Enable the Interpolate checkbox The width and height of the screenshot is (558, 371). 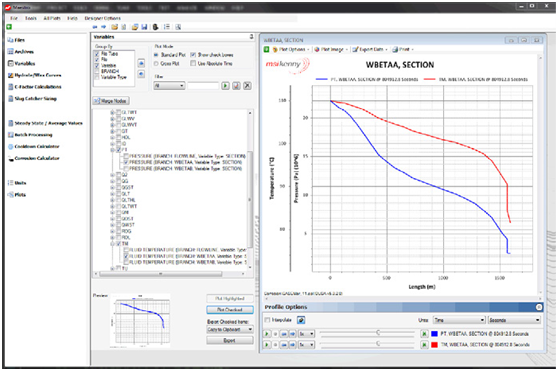[x=267, y=320]
